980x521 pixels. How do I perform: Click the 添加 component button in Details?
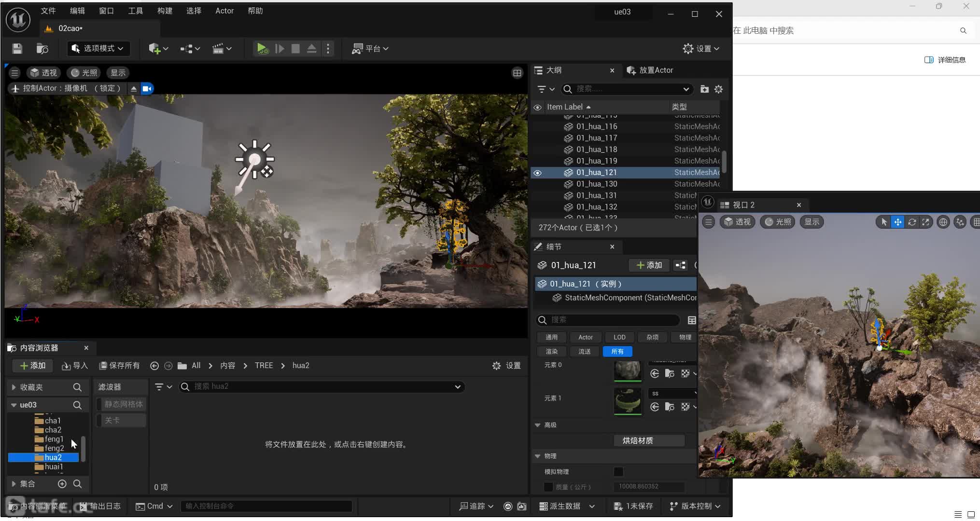coord(649,265)
